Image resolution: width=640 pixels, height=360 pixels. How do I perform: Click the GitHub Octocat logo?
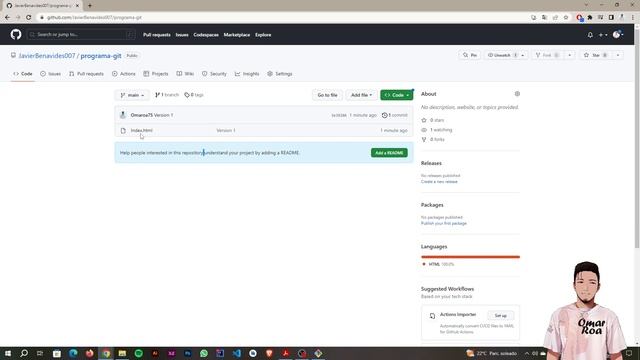click(x=16, y=35)
